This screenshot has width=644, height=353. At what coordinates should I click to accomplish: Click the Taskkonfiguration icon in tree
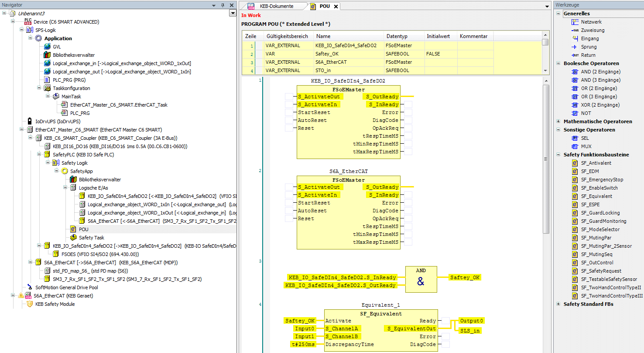click(x=47, y=88)
